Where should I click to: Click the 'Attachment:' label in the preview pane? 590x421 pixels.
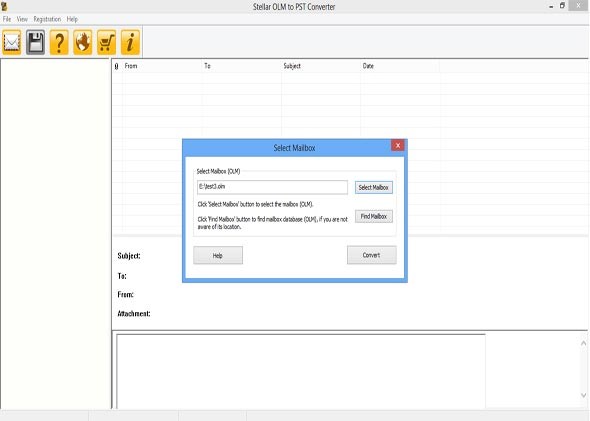tap(134, 313)
